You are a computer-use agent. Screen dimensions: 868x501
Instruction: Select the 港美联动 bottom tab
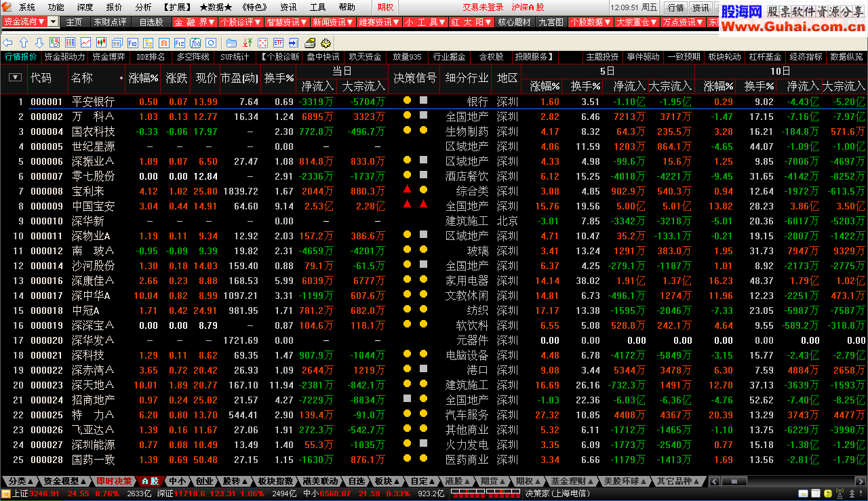click(x=321, y=481)
